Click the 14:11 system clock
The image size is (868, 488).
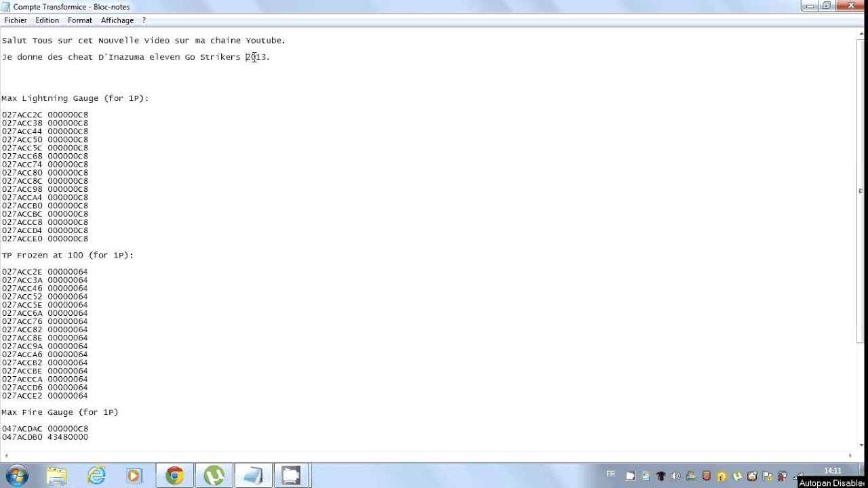point(832,471)
